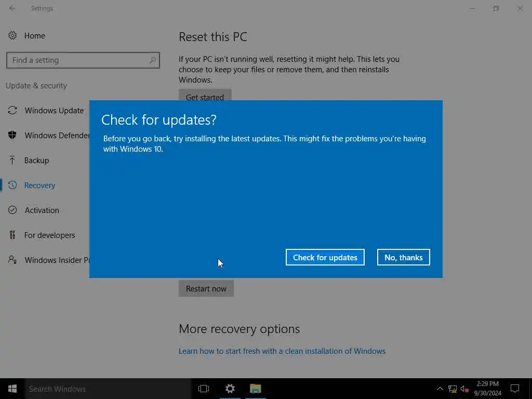Click the Windows Insider person icon
Image resolution: width=532 pixels, height=399 pixels.
click(x=12, y=260)
